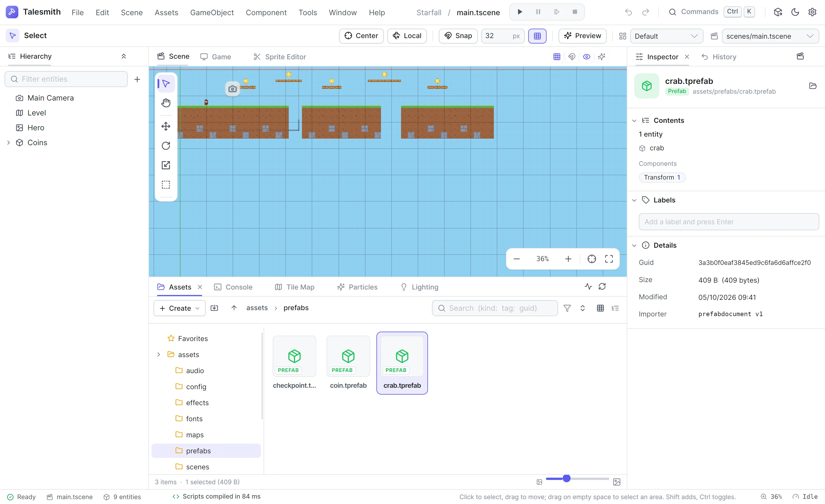Click the fullscreen viewport icon

609,259
